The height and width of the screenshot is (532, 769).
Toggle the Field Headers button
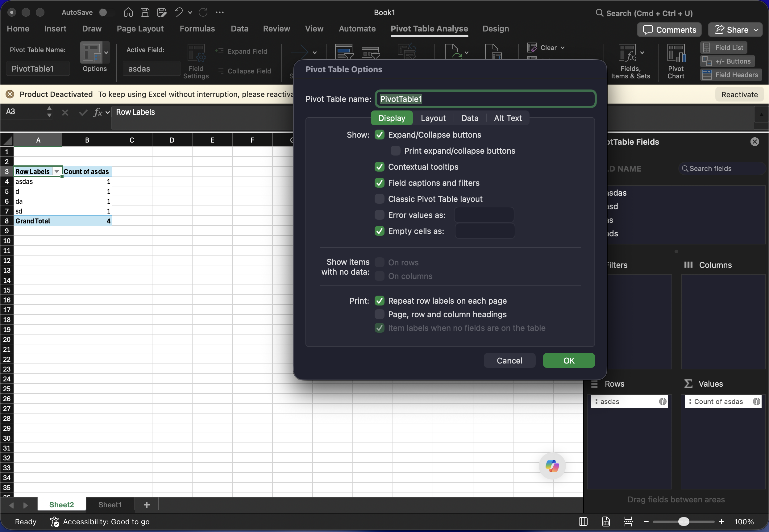click(731, 75)
